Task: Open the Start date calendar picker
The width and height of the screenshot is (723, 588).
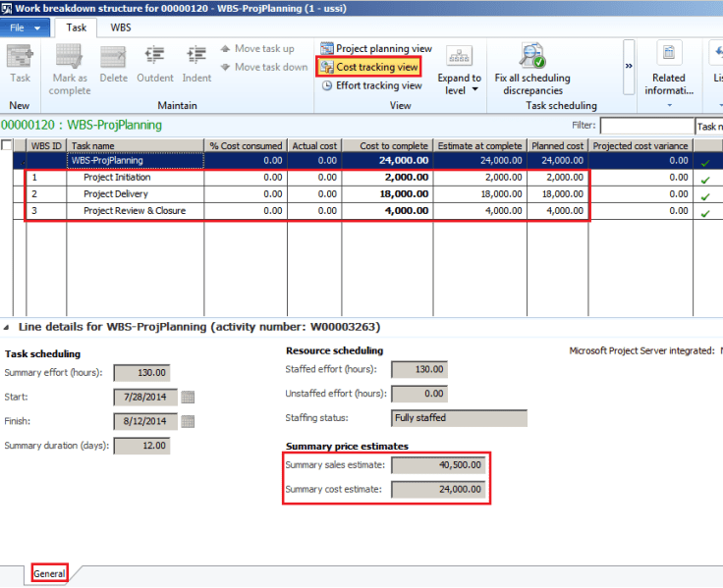Action: [189, 397]
